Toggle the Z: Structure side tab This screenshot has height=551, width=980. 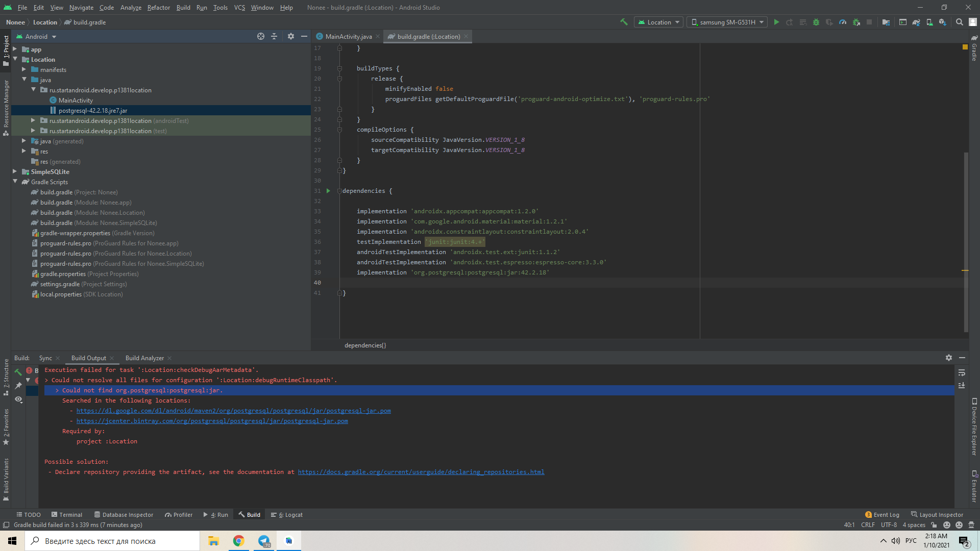click(6, 377)
